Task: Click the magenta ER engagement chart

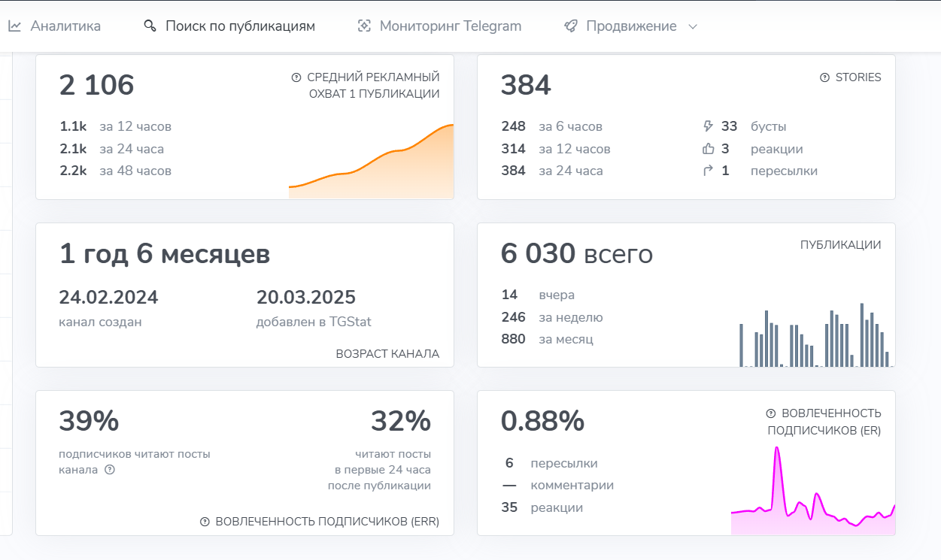Action: pos(813,491)
